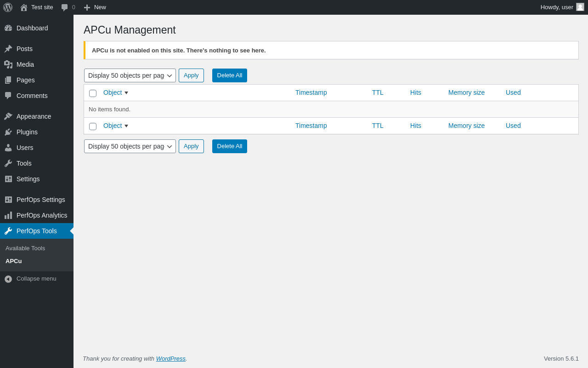Click the Collapse menu arrow icon
The height and width of the screenshot is (368, 588).
pyautogui.click(x=8, y=279)
